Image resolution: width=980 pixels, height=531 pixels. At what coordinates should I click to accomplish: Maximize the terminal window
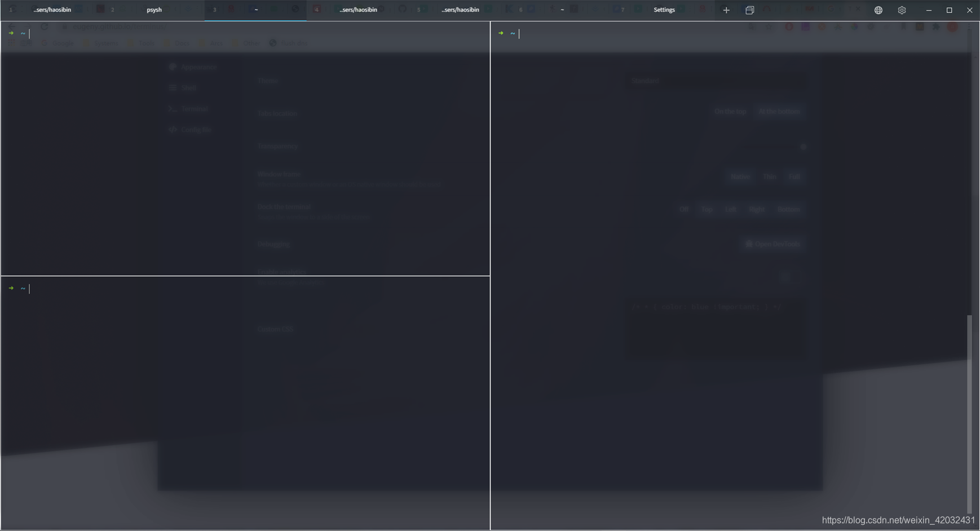coord(949,10)
